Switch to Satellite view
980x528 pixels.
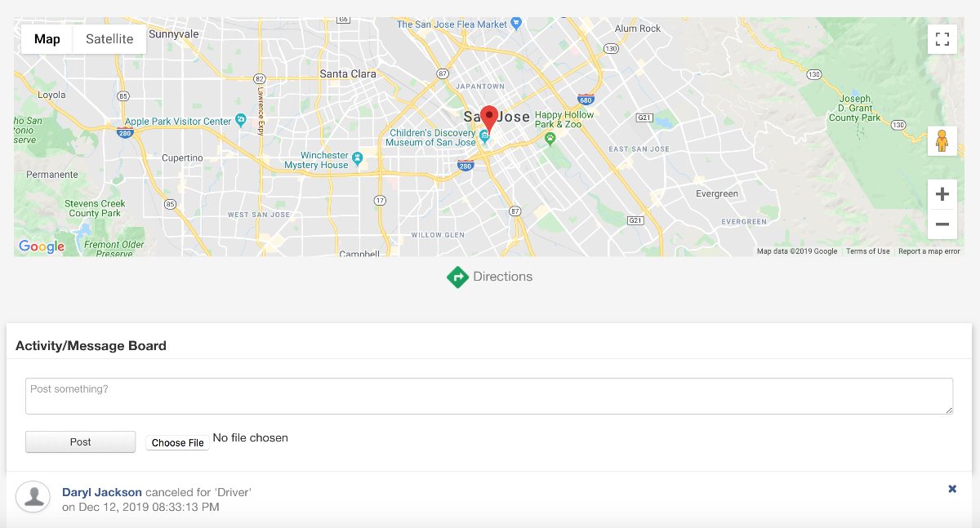point(109,39)
